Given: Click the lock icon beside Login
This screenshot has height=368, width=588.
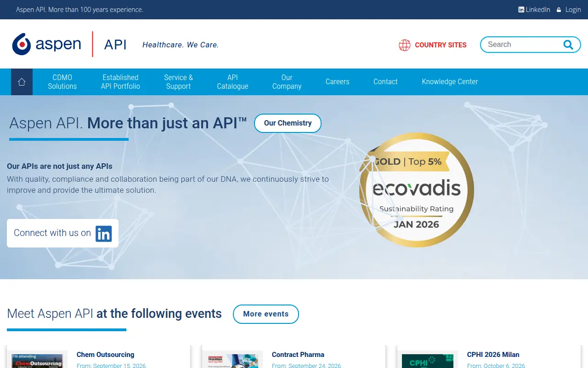Looking at the screenshot, I should tap(559, 10).
